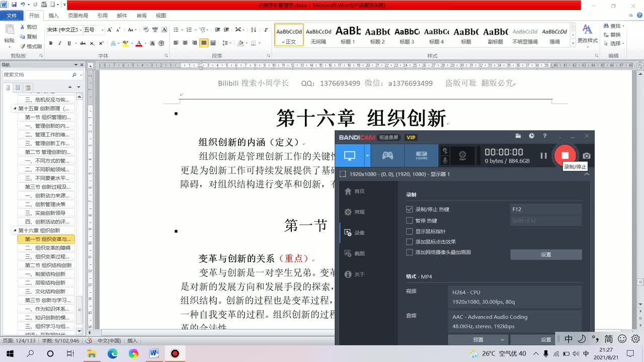Viewport: 644px width, 362px height.
Task: Collapse 第十五章 创新原理 in navigation tree
Action: 15,108
